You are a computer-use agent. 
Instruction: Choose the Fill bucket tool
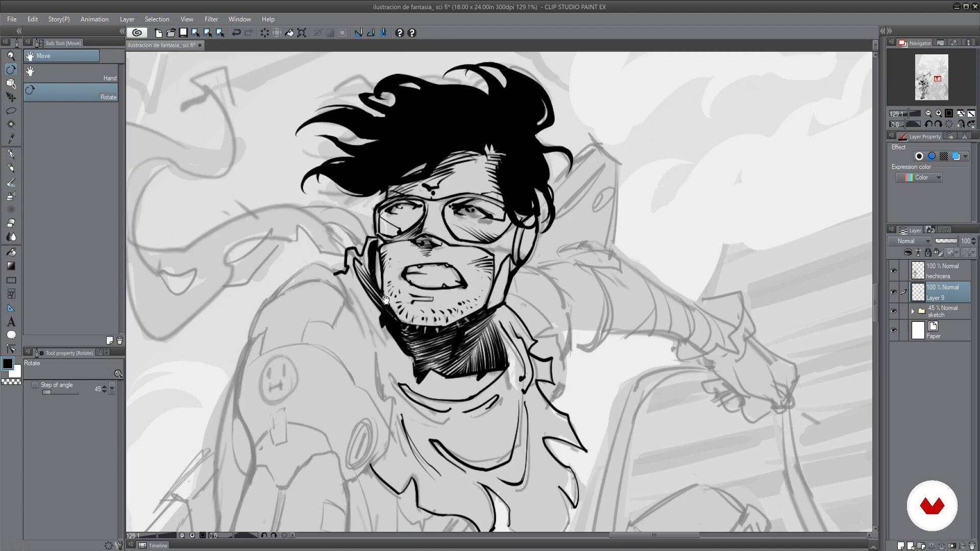(x=11, y=252)
